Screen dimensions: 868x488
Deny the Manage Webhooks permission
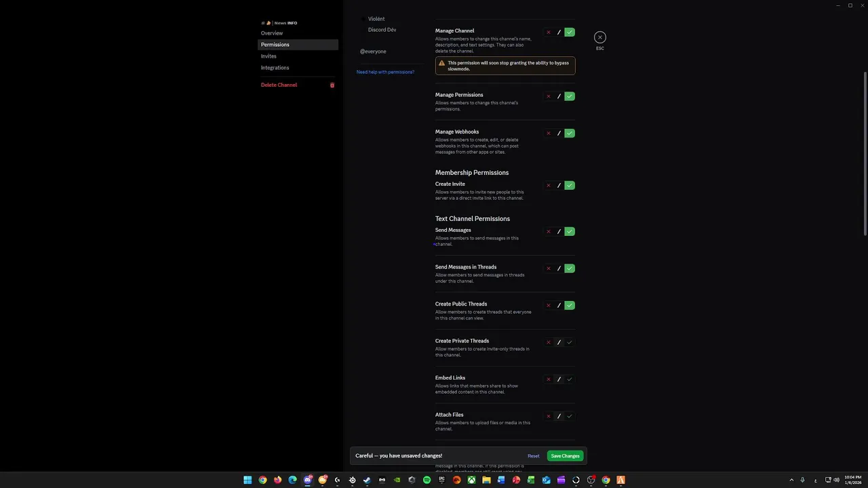tap(549, 134)
